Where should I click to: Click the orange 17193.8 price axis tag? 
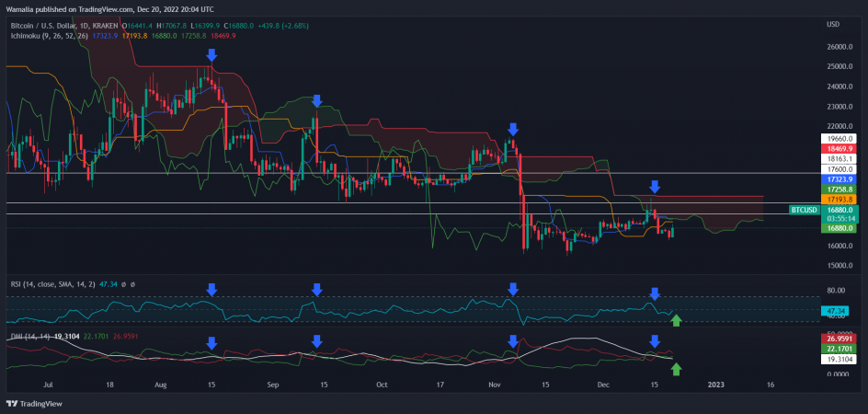(838, 199)
